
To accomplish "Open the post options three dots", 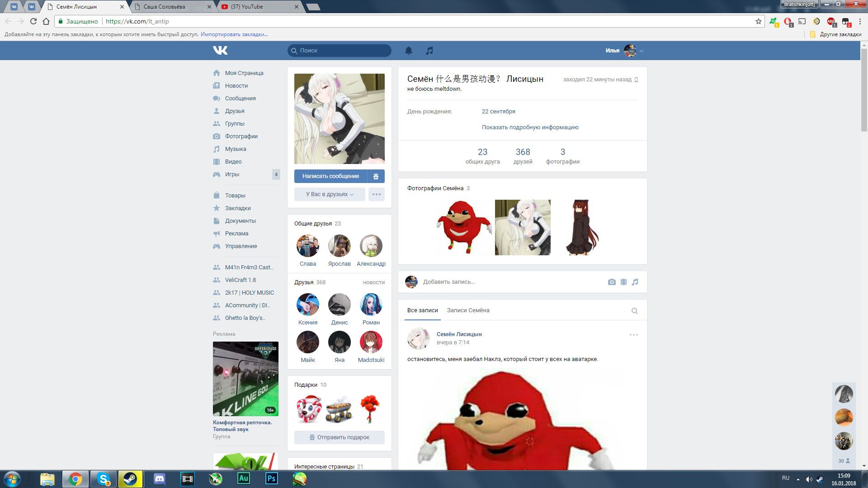I will coord(633,335).
